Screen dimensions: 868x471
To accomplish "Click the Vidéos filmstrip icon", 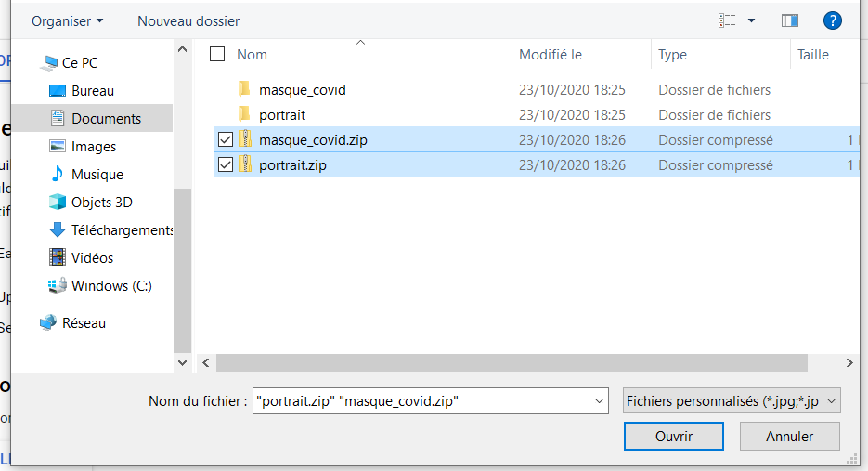I will [57, 257].
